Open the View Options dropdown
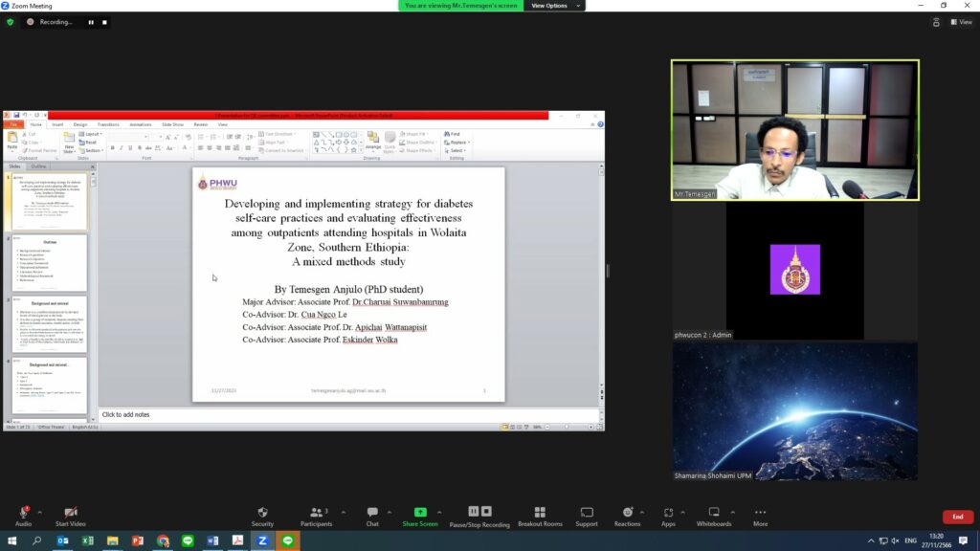980x551 pixels. click(x=554, y=6)
